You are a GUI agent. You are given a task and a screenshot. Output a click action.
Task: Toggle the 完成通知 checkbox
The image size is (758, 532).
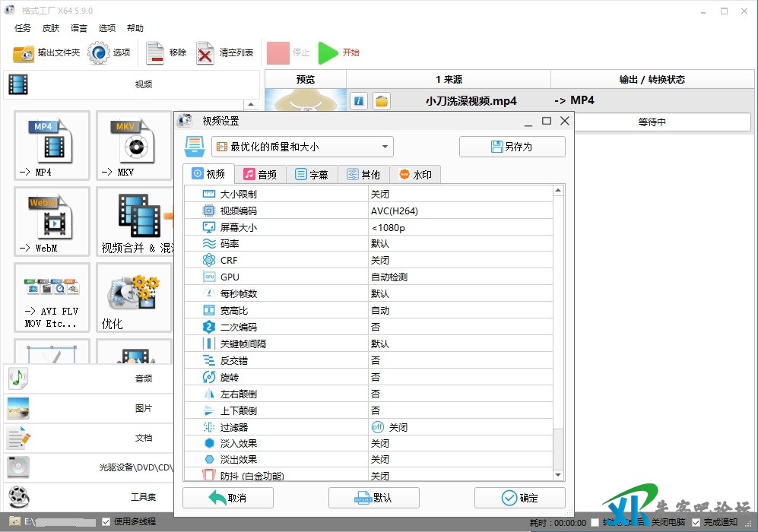[x=696, y=522]
